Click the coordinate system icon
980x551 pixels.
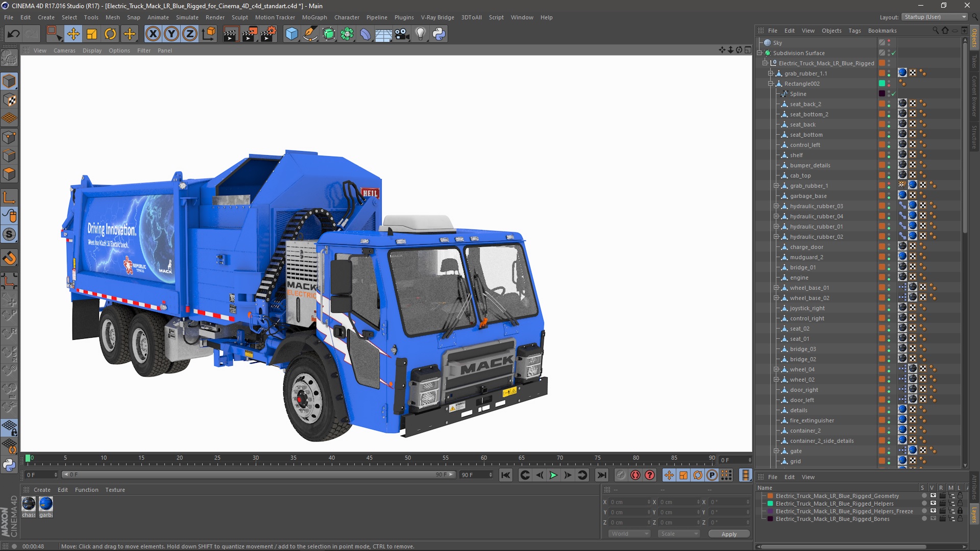click(x=209, y=34)
